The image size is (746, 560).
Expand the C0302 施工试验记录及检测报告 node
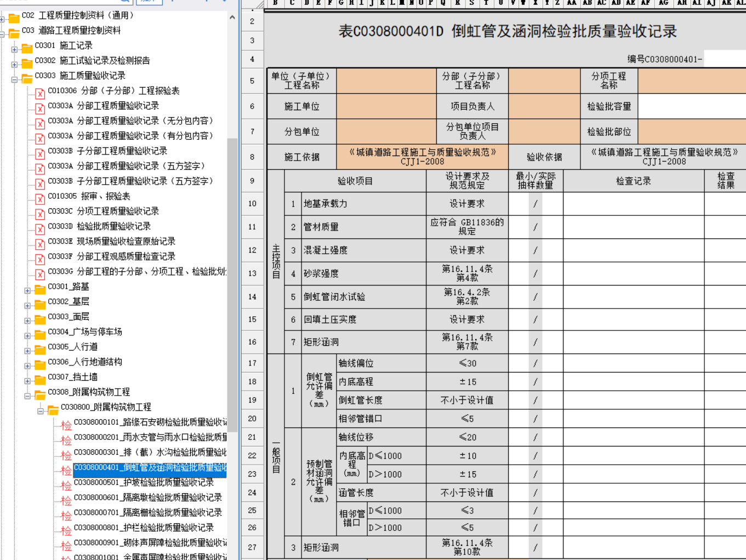point(14,65)
